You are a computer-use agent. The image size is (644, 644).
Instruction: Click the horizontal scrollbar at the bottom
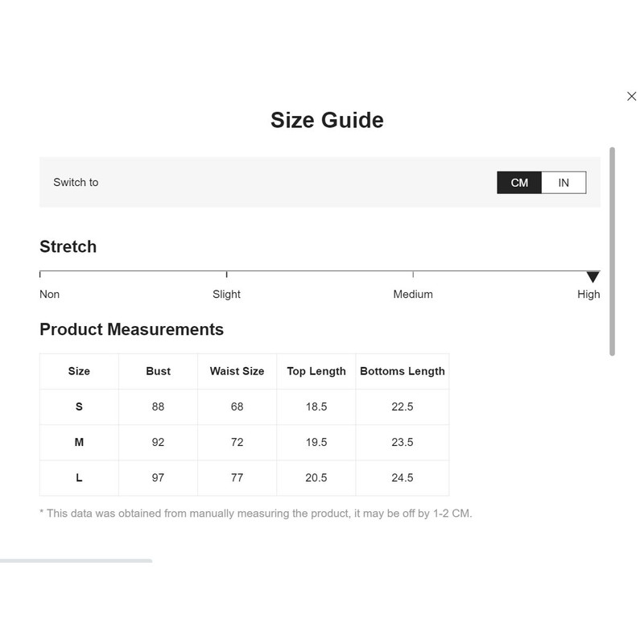(x=76, y=560)
